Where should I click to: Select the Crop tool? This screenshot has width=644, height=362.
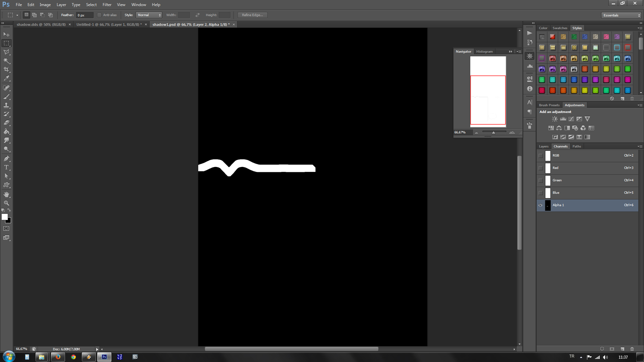(x=6, y=69)
